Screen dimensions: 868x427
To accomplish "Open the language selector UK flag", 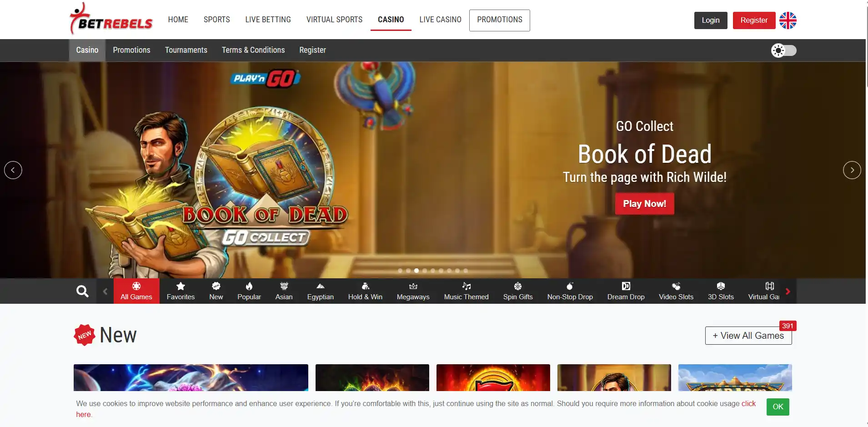I will (788, 20).
